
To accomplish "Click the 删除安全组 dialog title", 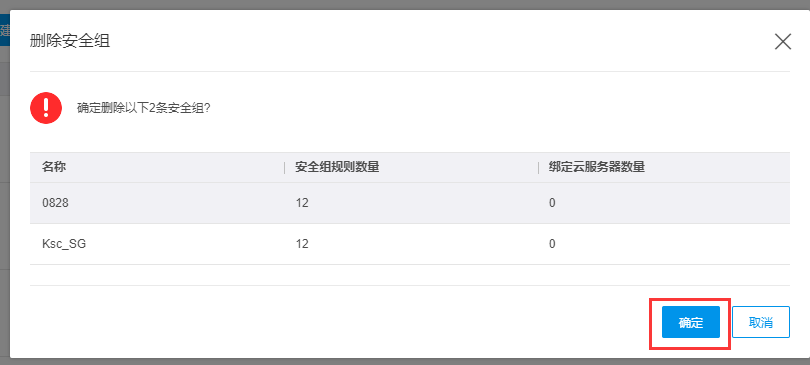I will [70, 41].
